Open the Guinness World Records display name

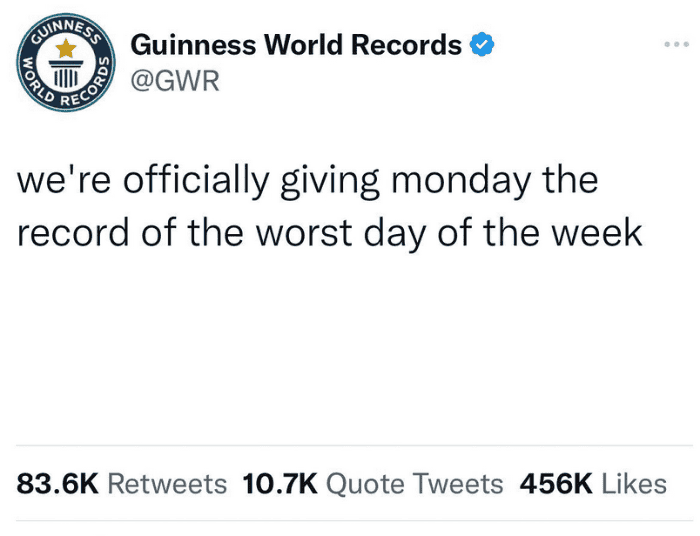(296, 45)
